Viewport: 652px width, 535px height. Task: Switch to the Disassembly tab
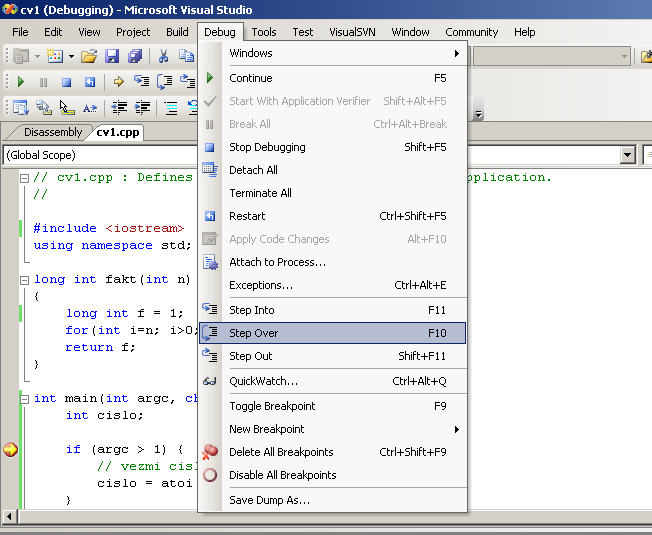53,132
